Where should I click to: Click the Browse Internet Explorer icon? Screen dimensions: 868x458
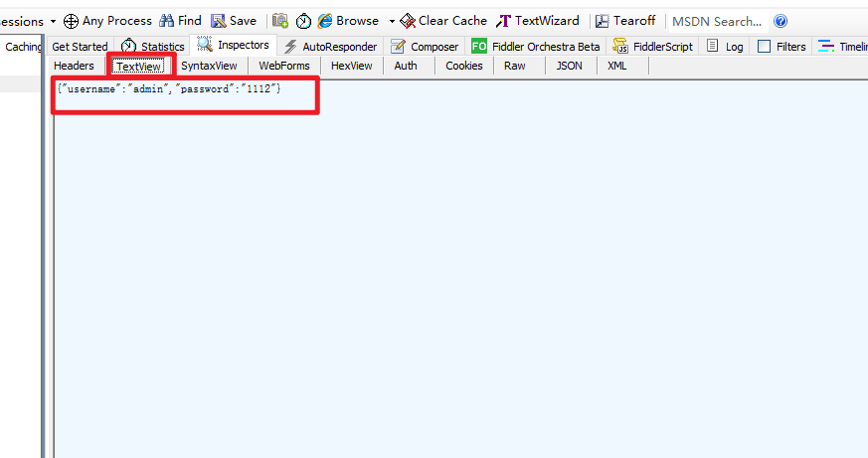pos(325,21)
